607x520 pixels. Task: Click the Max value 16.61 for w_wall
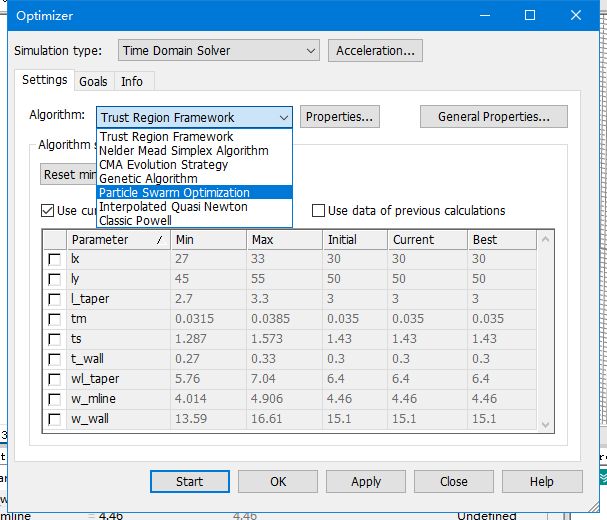[285, 419]
